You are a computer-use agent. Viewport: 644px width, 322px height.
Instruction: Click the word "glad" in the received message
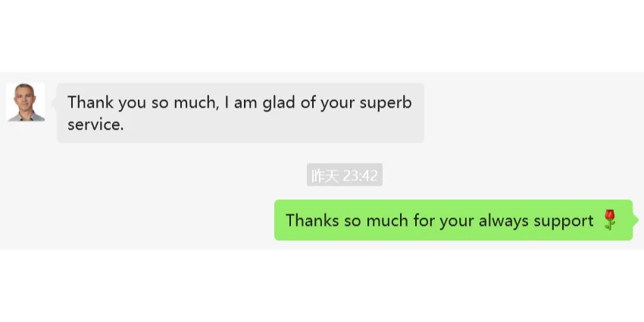pyautogui.click(x=279, y=103)
